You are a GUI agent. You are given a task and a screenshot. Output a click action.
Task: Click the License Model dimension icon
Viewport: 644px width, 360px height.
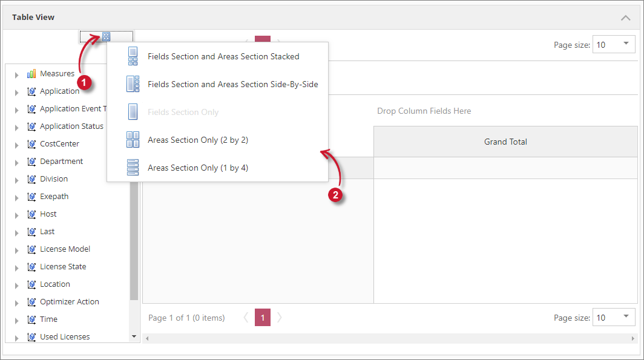(x=31, y=249)
